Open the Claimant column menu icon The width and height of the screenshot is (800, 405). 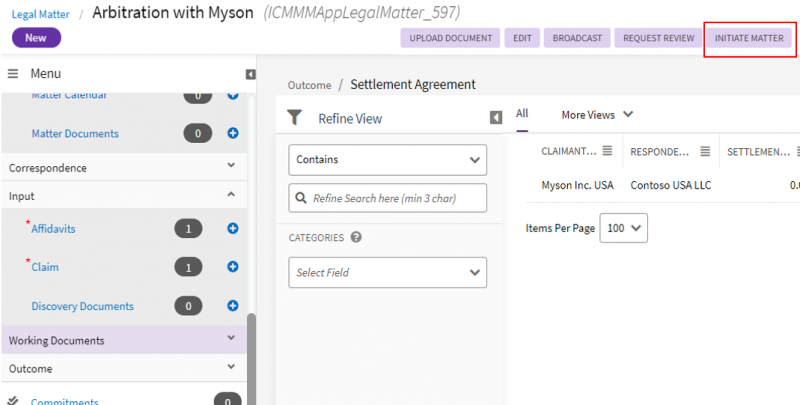[x=607, y=150]
